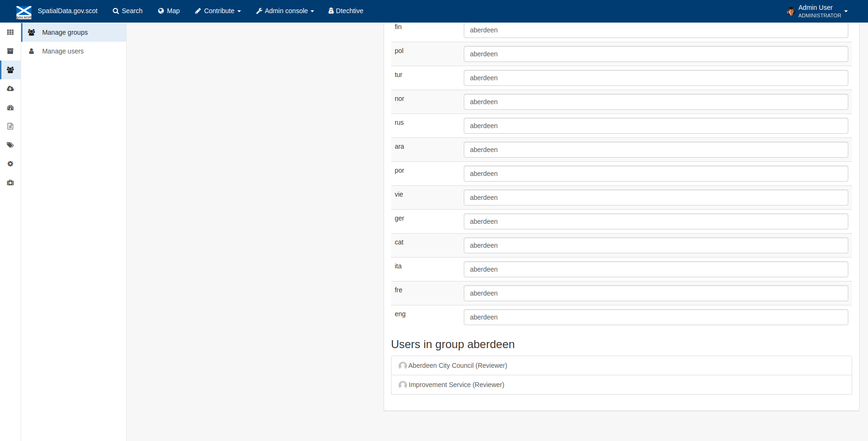Open the gear settings sidebar icon

coord(10,164)
